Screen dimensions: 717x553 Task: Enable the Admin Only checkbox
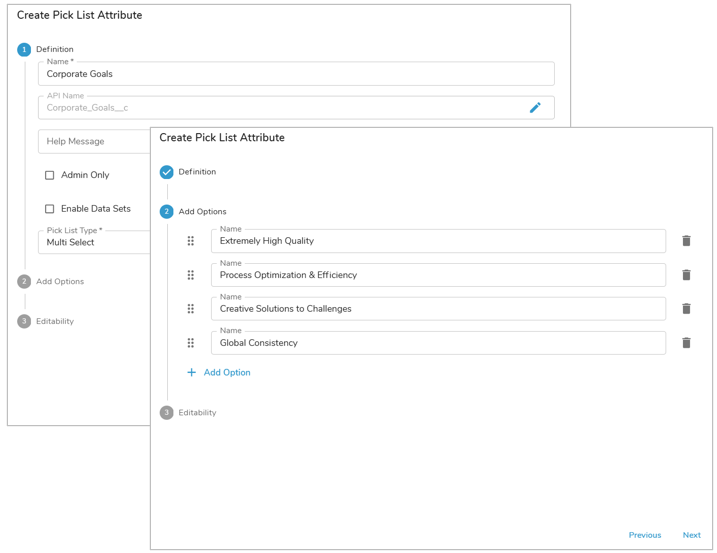[x=50, y=175]
